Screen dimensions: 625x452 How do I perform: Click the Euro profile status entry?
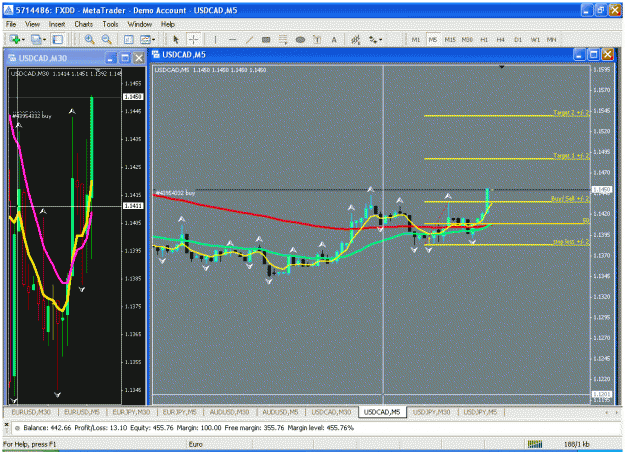(x=196, y=444)
